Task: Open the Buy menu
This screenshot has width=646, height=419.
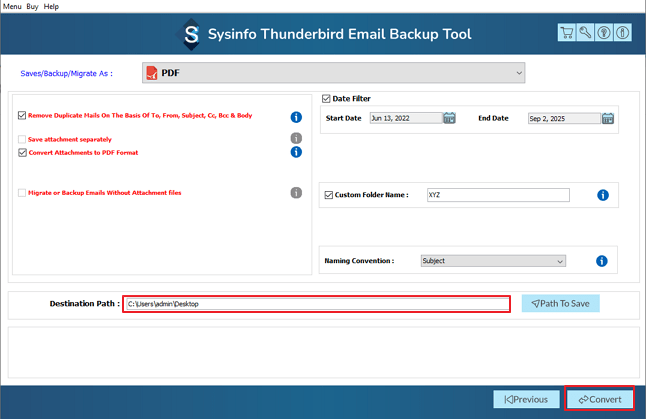Action: (x=32, y=6)
